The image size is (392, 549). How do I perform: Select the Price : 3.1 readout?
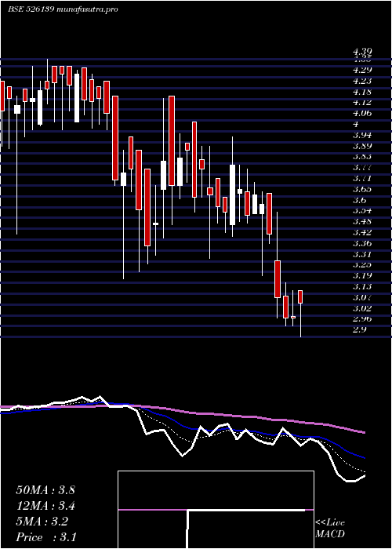46,537
